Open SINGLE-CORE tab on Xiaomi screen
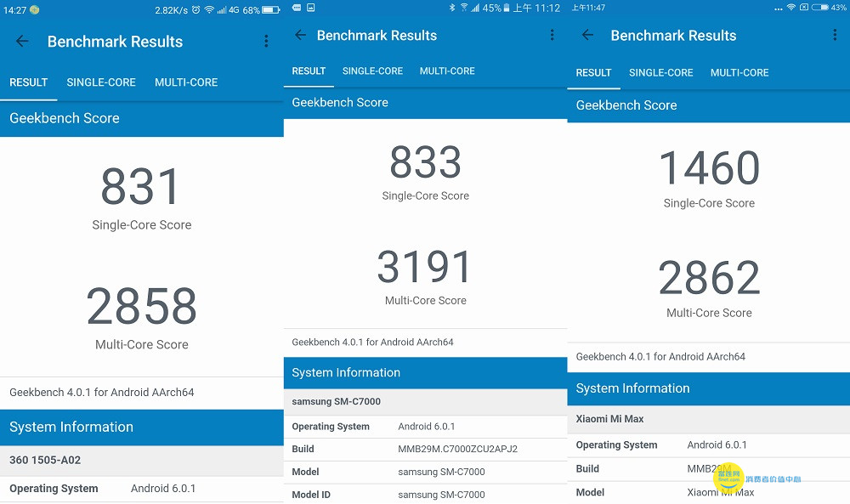 pos(660,72)
